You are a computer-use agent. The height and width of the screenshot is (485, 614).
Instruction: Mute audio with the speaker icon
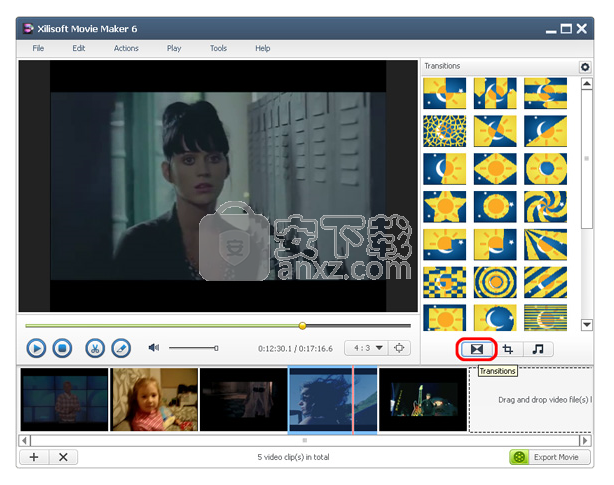coord(154,348)
